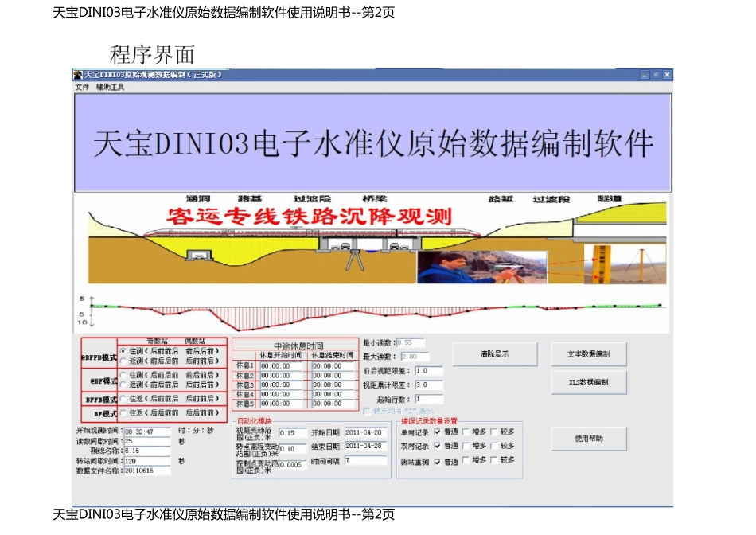The width and height of the screenshot is (756, 535).
Task: Click 控制点变动范围 field showing 0.0005
Action: pyautogui.click(x=293, y=465)
